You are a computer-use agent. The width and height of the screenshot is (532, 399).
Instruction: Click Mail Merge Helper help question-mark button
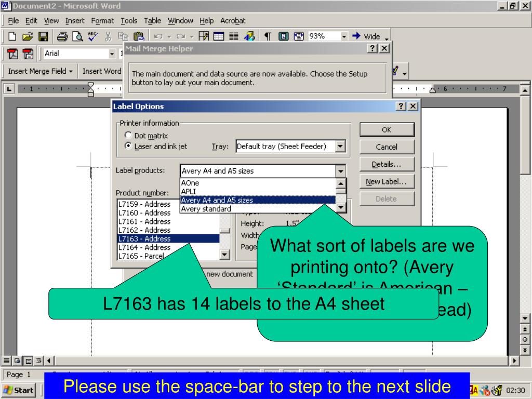372,48
